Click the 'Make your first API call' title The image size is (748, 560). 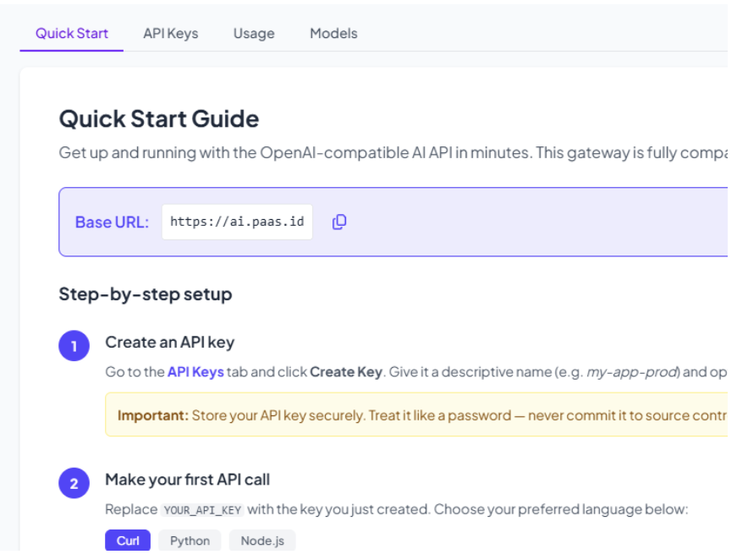[x=188, y=480]
